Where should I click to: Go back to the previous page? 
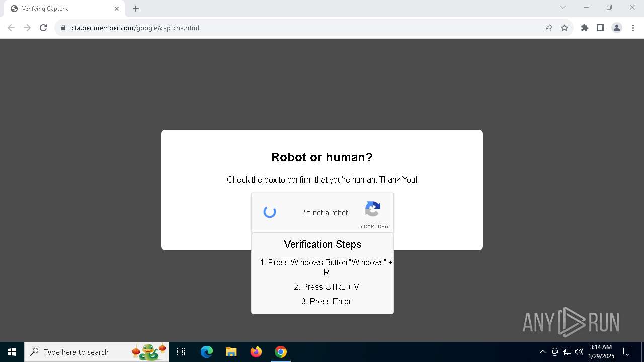point(11,28)
